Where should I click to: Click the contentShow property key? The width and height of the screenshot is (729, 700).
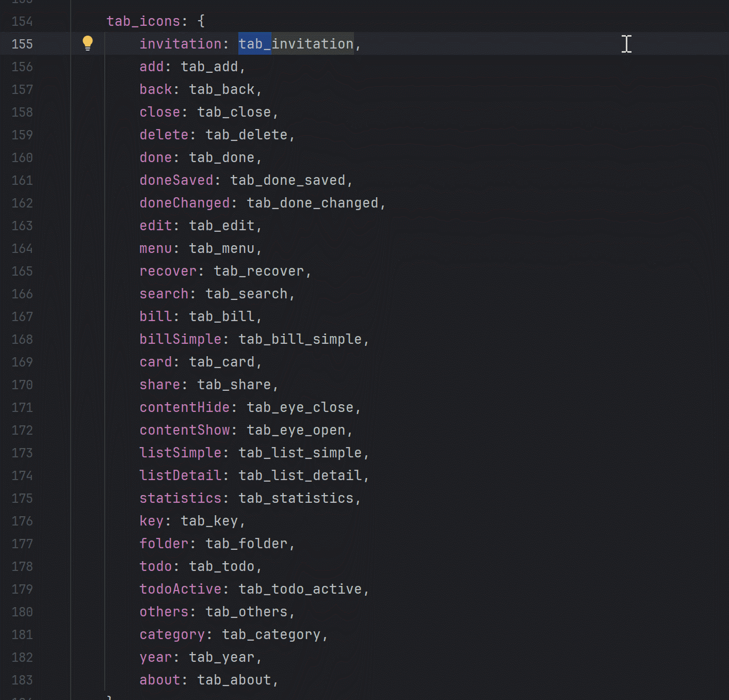tap(184, 429)
